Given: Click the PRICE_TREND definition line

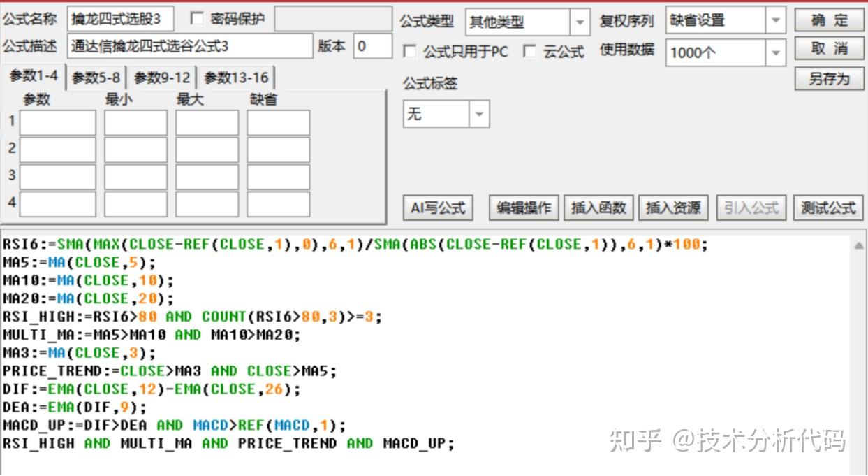Looking at the screenshot, I should [x=170, y=371].
